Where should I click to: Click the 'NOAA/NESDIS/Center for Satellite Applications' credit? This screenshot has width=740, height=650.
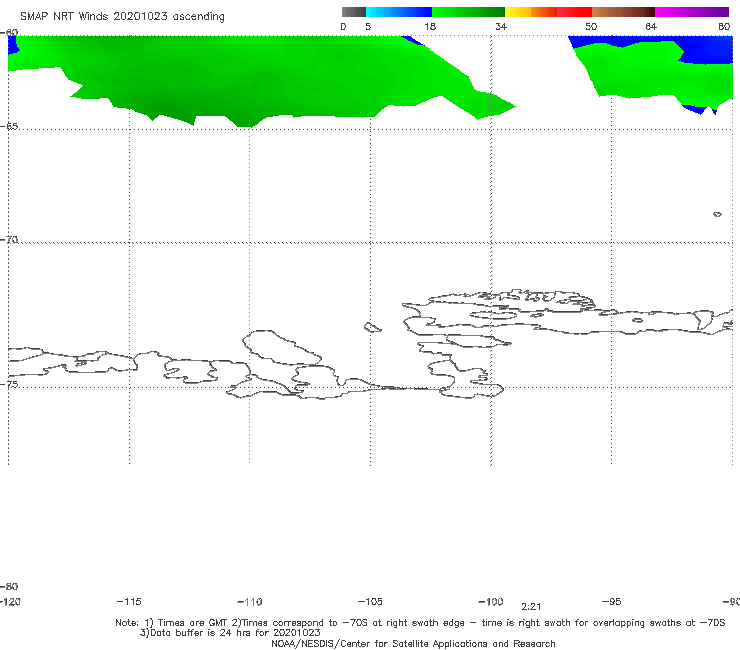point(413,643)
